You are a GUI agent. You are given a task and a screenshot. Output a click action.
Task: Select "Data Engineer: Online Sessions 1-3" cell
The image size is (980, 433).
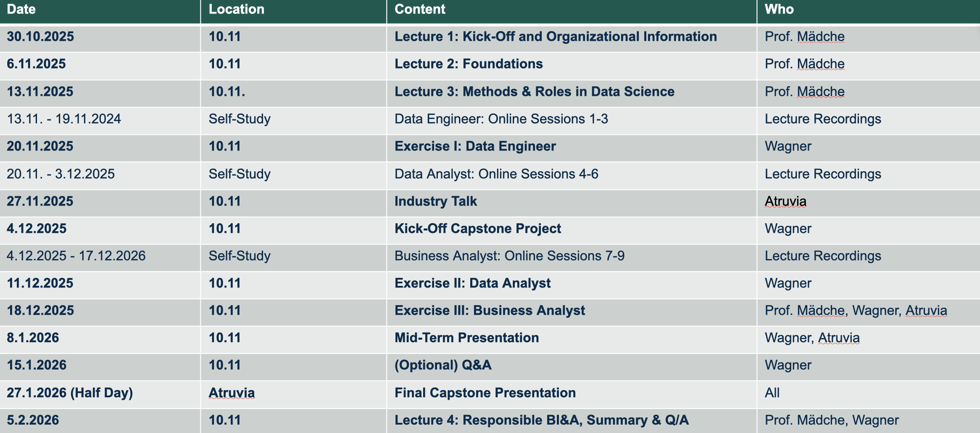coord(501,119)
